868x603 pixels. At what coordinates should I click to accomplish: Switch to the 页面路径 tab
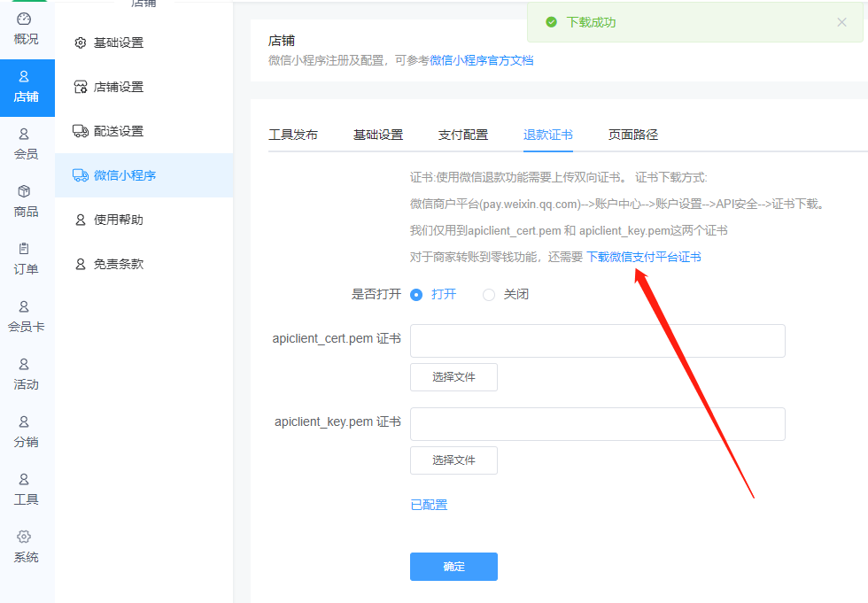point(633,135)
